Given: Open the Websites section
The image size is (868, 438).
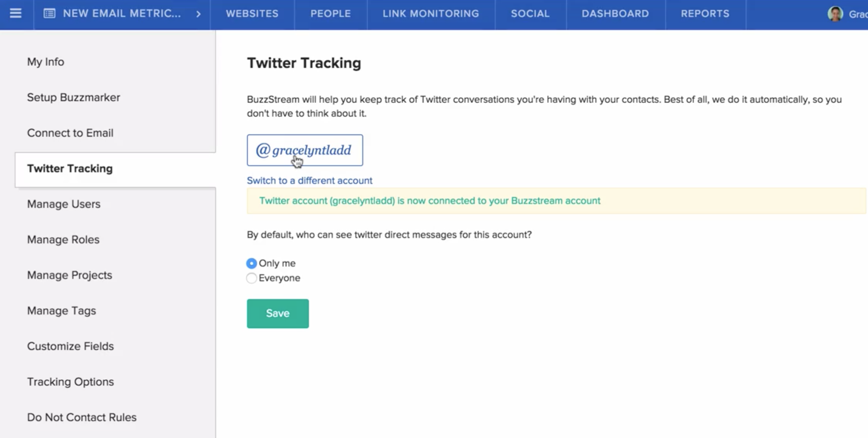Looking at the screenshot, I should (x=252, y=14).
